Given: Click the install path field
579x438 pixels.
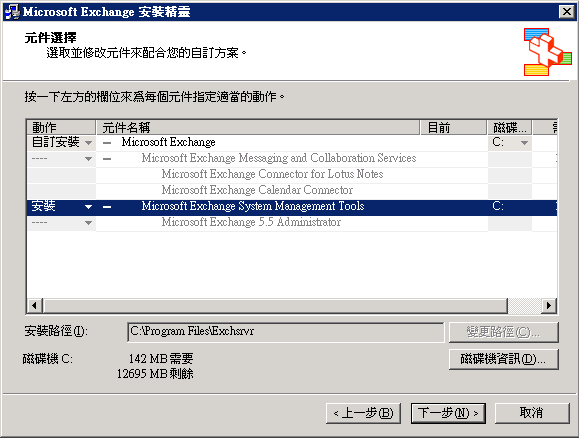Looking at the screenshot, I should tap(285, 332).
